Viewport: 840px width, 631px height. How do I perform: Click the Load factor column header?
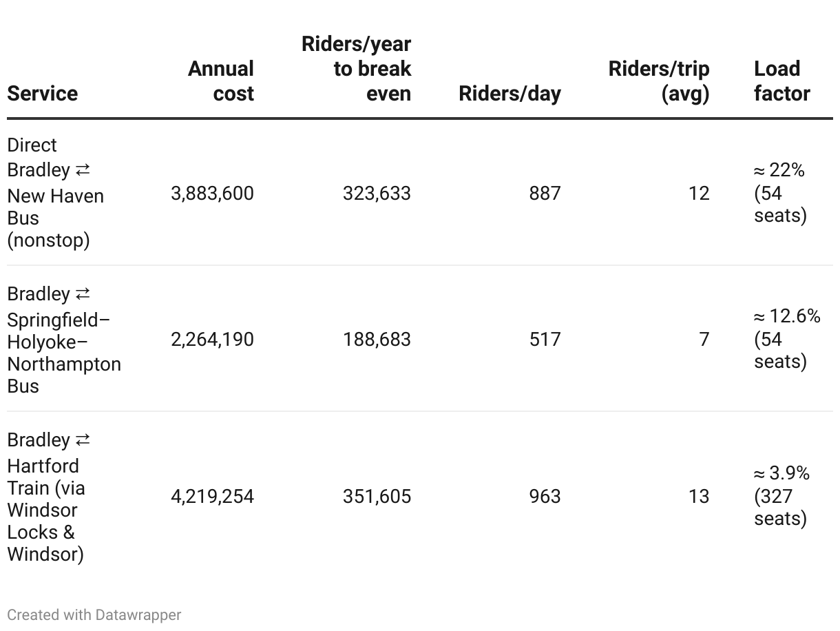pyautogui.click(x=781, y=81)
